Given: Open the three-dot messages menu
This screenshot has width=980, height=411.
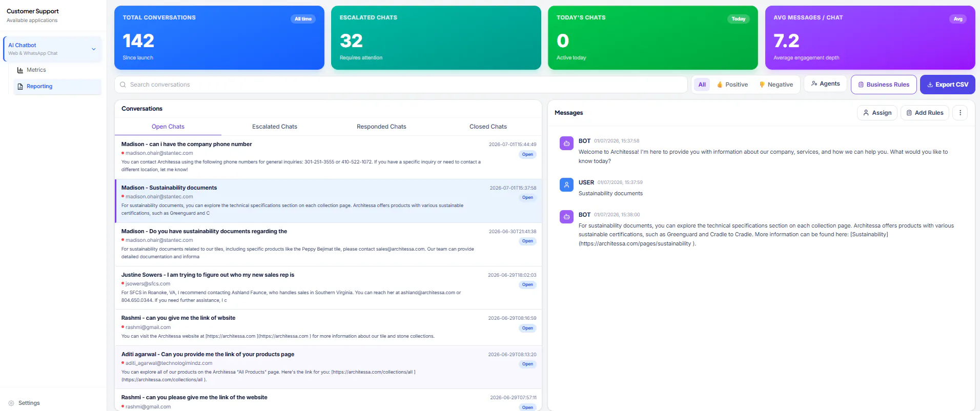Looking at the screenshot, I should [x=960, y=113].
